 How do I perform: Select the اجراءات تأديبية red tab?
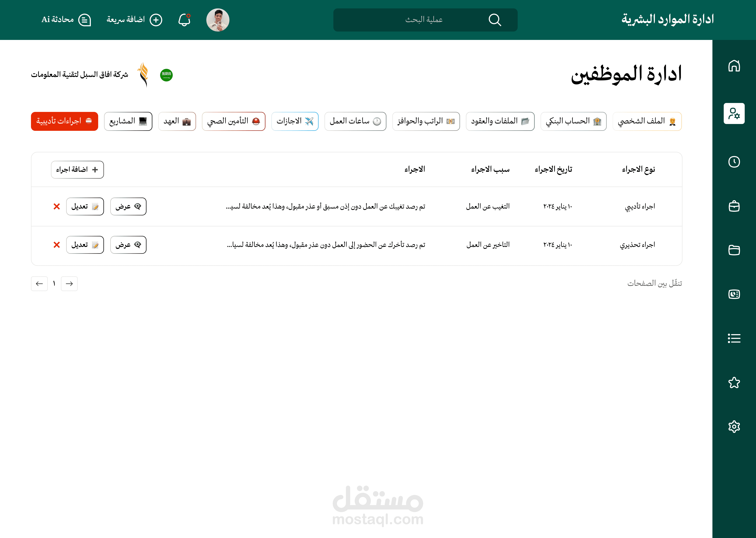click(65, 121)
